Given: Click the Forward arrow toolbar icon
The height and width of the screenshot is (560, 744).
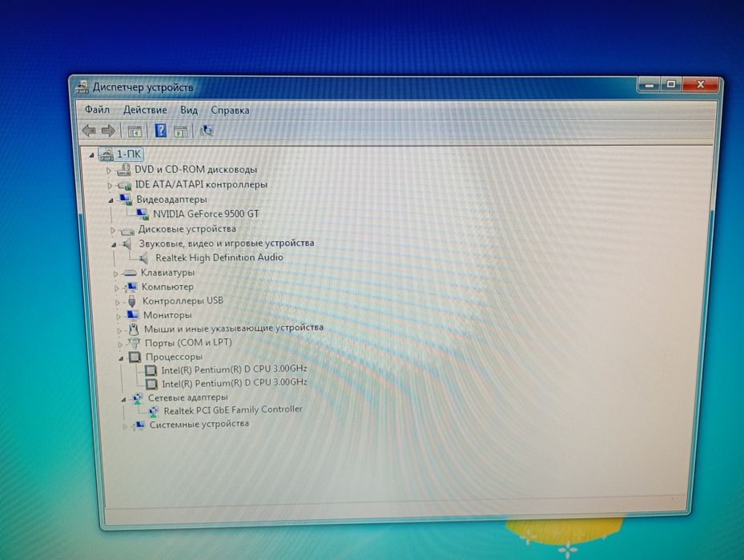Looking at the screenshot, I should pos(108,131).
